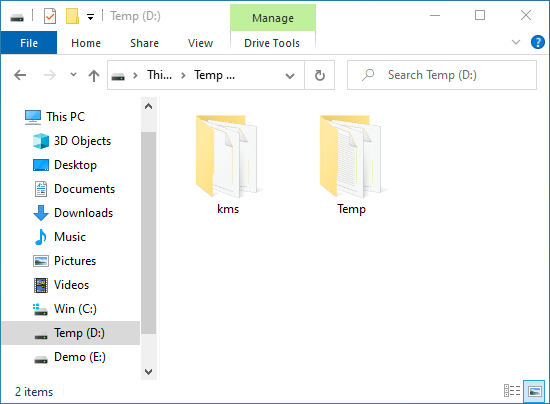Open the Help question mark icon
The width and height of the screenshot is (550, 404).
click(x=537, y=42)
